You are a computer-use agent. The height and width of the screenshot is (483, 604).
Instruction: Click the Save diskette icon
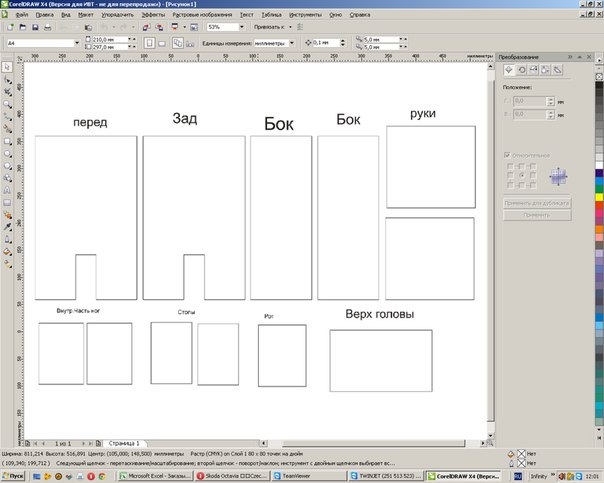pos(35,27)
